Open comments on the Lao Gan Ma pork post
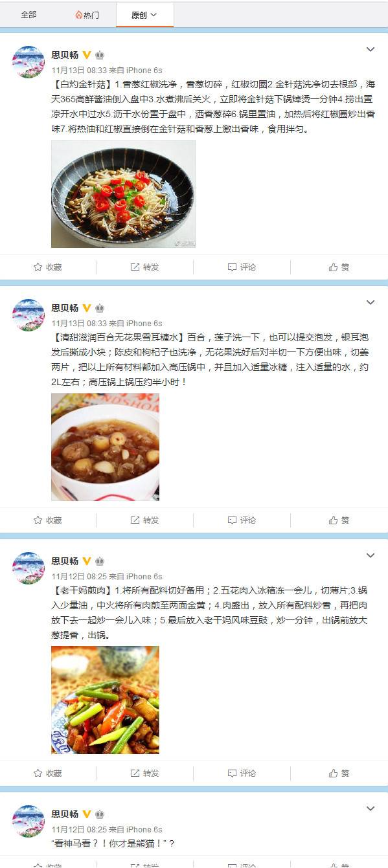This screenshot has height=868, width=388. pyautogui.click(x=242, y=773)
